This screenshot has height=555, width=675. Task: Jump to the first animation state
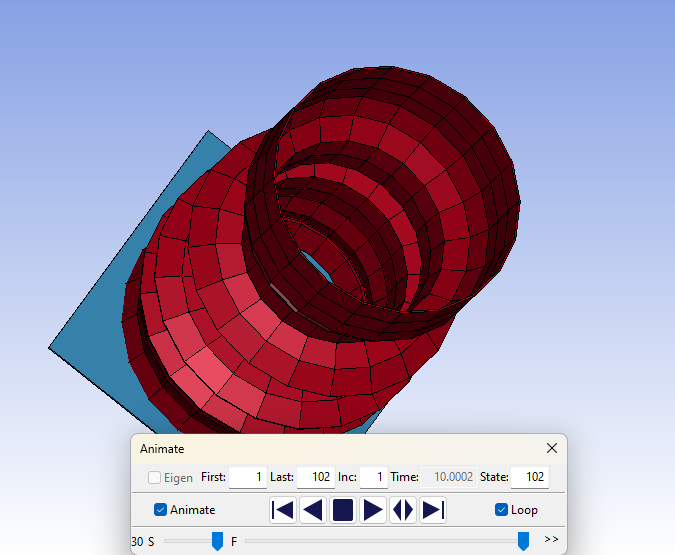coord(283,510)
